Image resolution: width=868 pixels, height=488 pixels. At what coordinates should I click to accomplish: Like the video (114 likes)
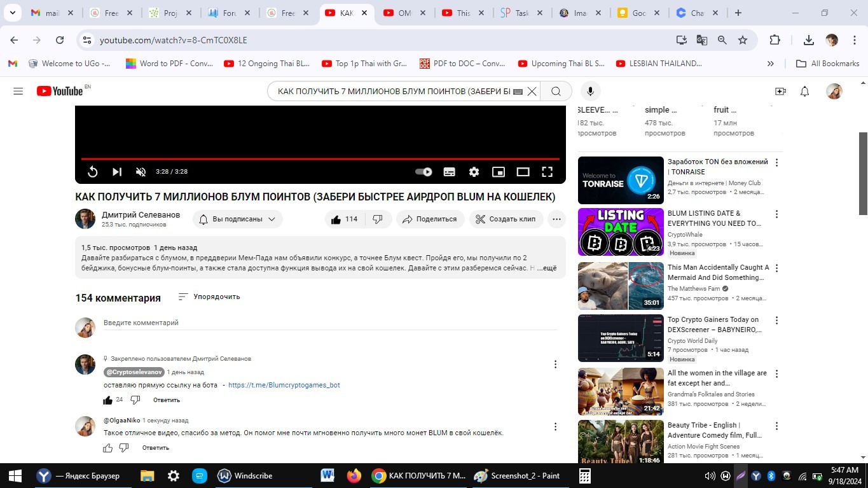[344, 219]
